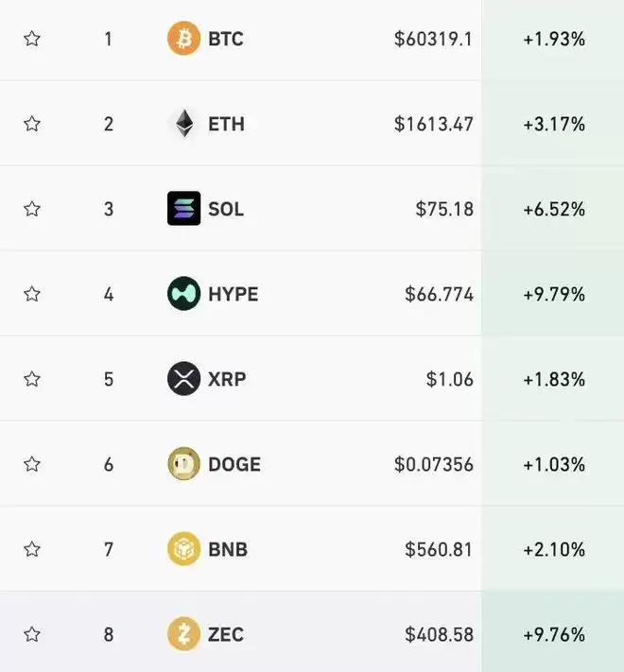Mark ZEC as favorite with star

[x=32, y=634]
